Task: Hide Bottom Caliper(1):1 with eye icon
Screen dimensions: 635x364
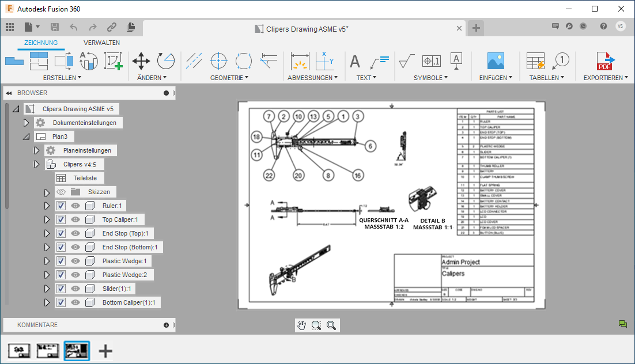Action: [75, 302]
